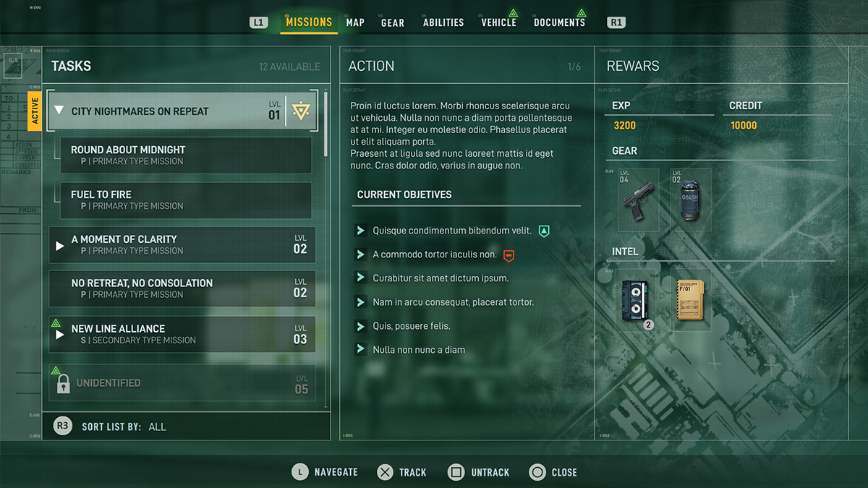The image size is (868, 488).
Task: Click the padlock icon on Unidentified task
Action: pos(62,383)
